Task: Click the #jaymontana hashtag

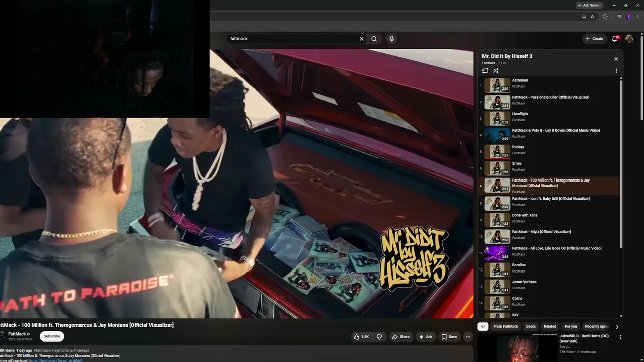Action: click(62, 350)
